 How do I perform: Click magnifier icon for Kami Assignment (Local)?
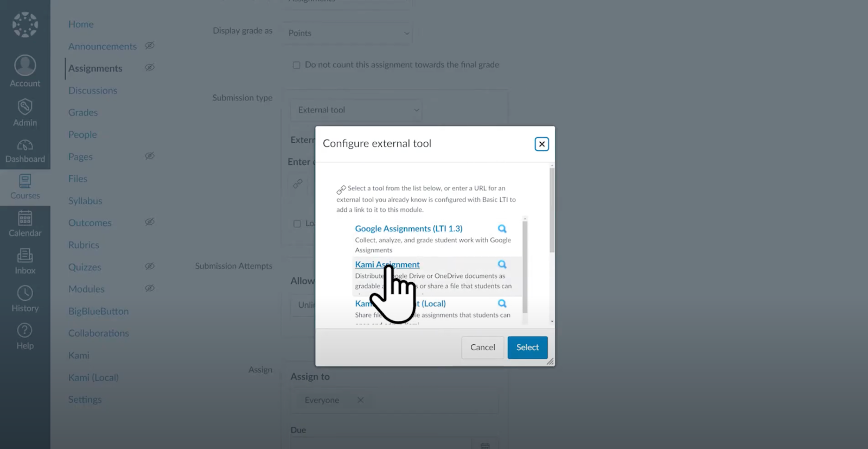502,303
